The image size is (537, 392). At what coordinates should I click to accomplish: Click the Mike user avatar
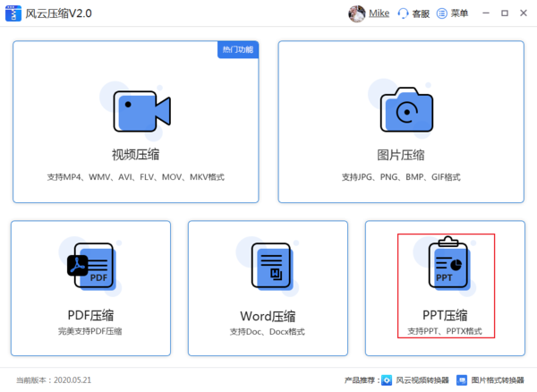pos(356,13)
